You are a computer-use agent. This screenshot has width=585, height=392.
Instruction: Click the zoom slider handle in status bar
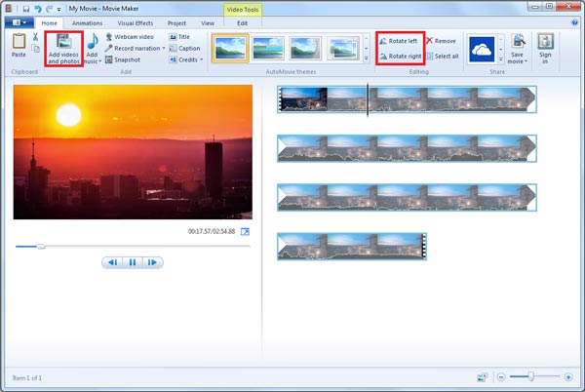pyautogui.click(x=530, y=377)
